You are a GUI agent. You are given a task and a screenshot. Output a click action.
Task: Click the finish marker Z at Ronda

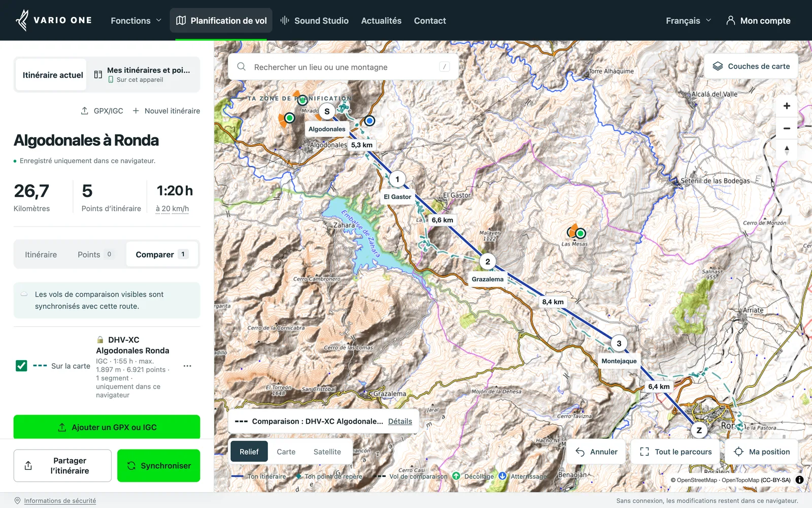click(699, 430)
